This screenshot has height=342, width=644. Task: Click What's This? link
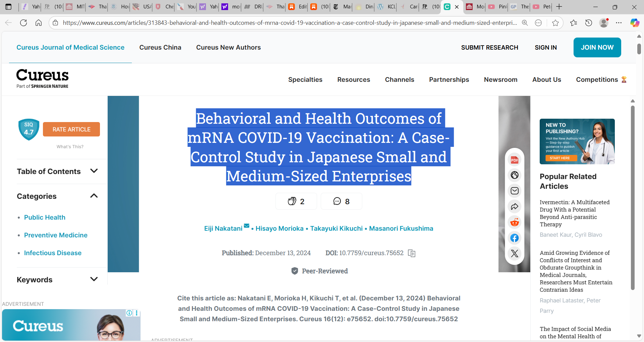[x=70, y=147]
